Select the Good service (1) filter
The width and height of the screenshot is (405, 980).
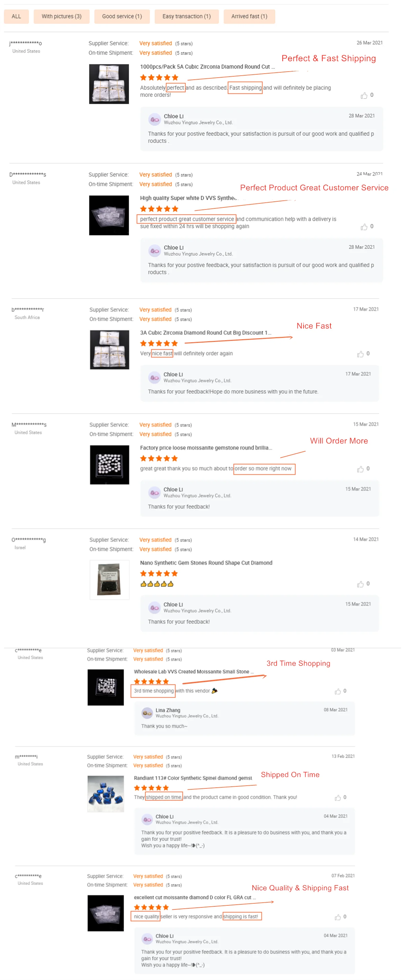tap(122, 16)
